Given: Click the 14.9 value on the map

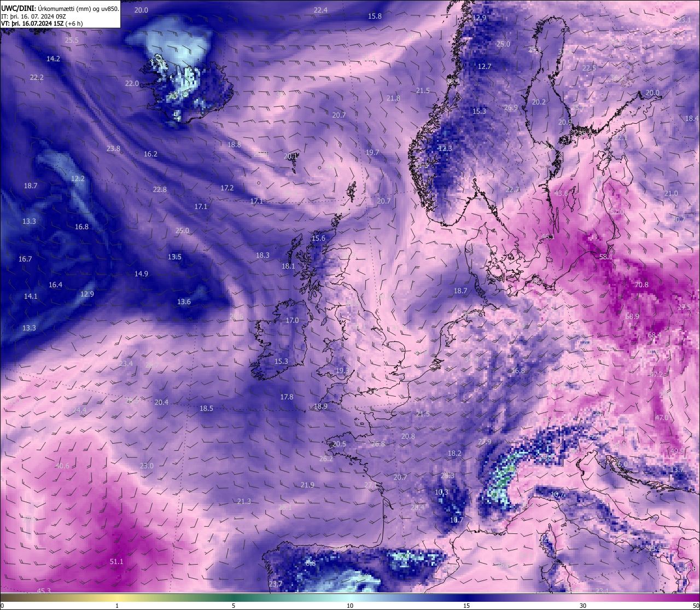Looking at the screenshot, I should pyautogui.click(x=141, y=274).
